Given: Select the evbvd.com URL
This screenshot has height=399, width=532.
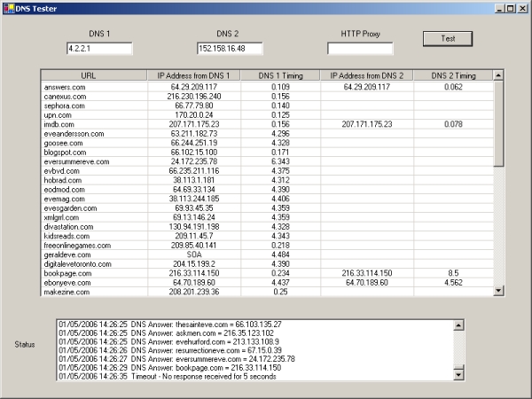Looking at the screenshot, I should (61, 171).
